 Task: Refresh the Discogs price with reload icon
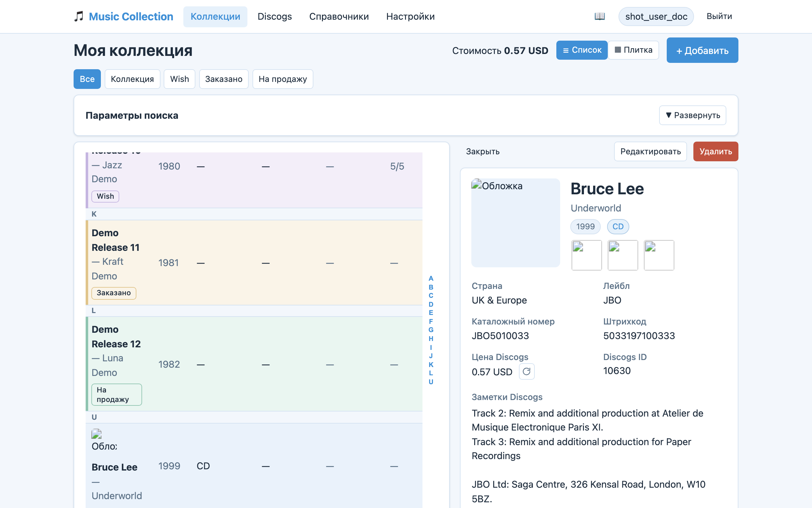[x=527, y=371]
